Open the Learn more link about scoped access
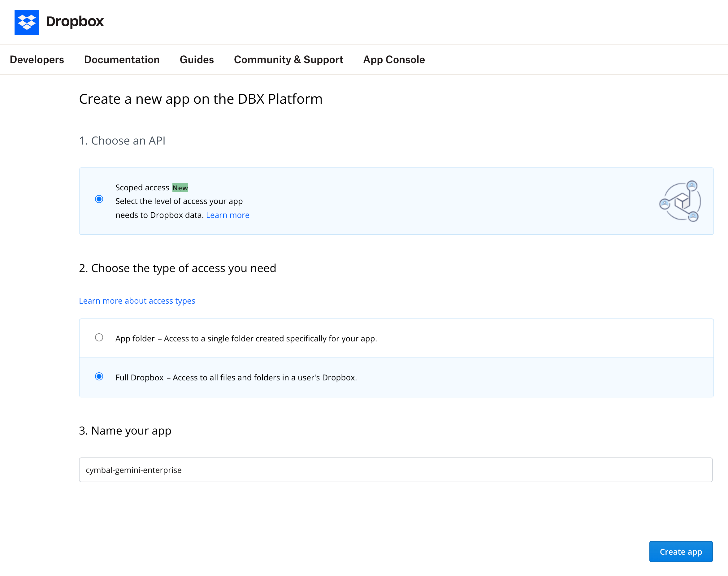The image size is (728, 576). 227,215
